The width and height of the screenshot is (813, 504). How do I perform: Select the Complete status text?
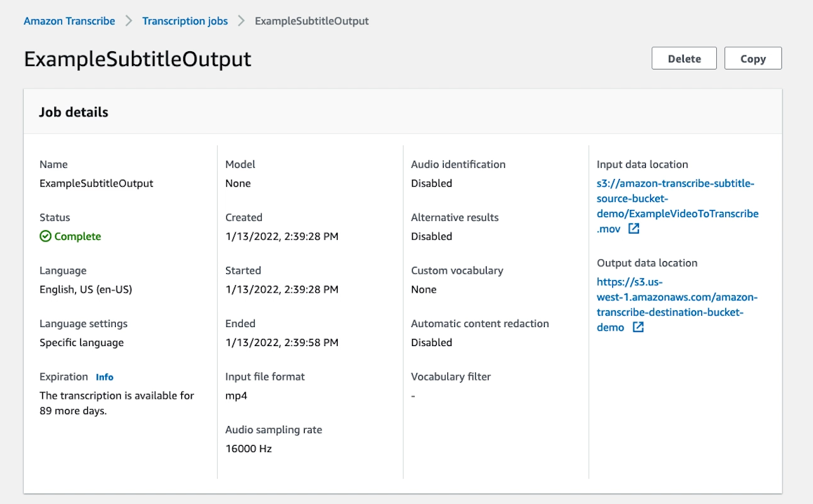78,237
